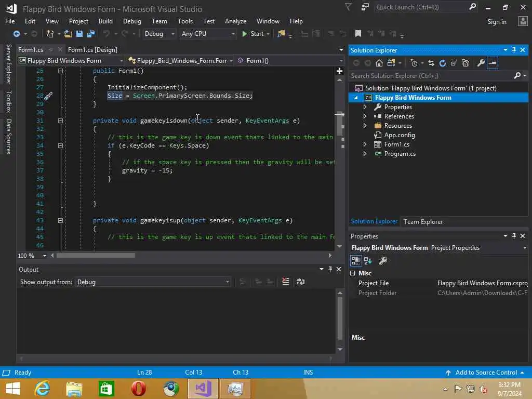
Task: Click the editor horizontal scrollbar thumb
Action: pyautogui.click(x=96, y=256)
